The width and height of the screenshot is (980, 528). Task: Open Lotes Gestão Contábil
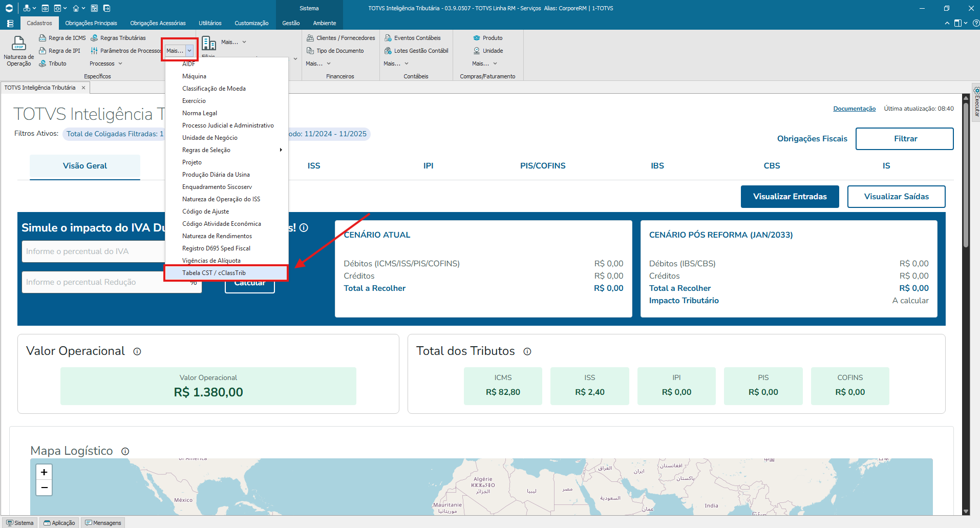click(416, 51)
